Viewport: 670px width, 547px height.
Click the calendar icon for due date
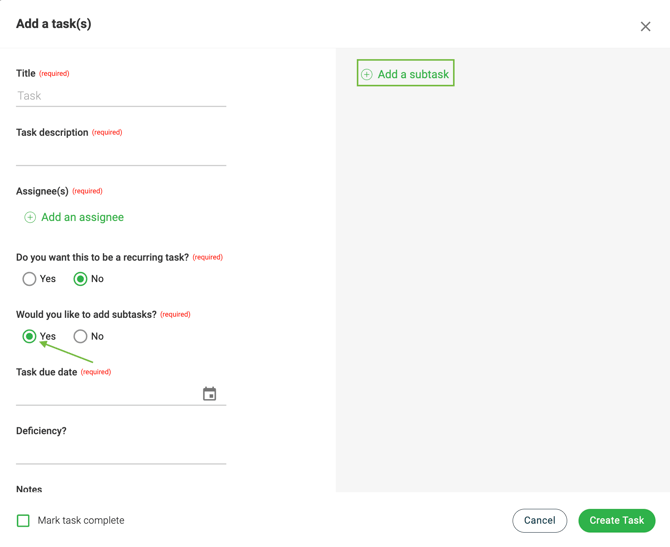(x=209, y=394)
